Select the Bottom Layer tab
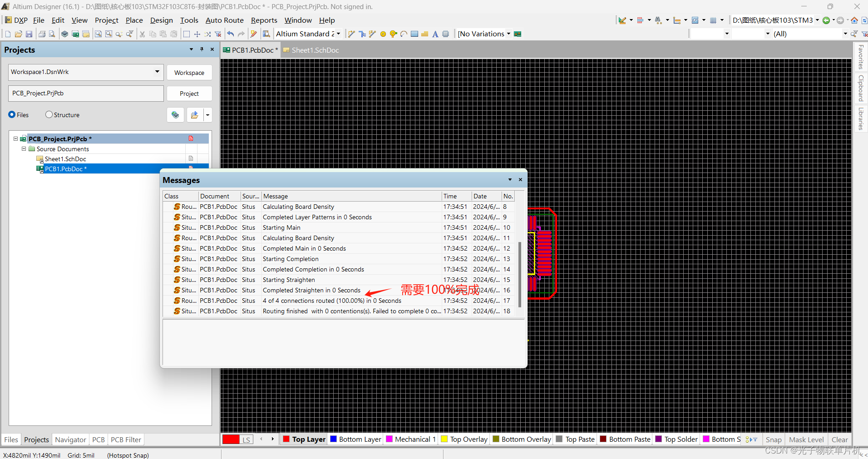Screen dimensions: 868x459 tap(356, 439)
